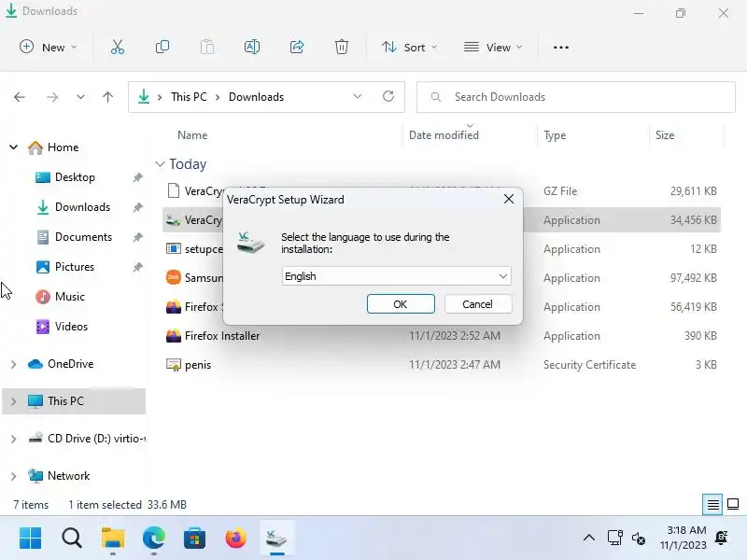The image size is (747, 560).
Task: Click the Rename icon in toolbar
Action: [x=252, y=48]
